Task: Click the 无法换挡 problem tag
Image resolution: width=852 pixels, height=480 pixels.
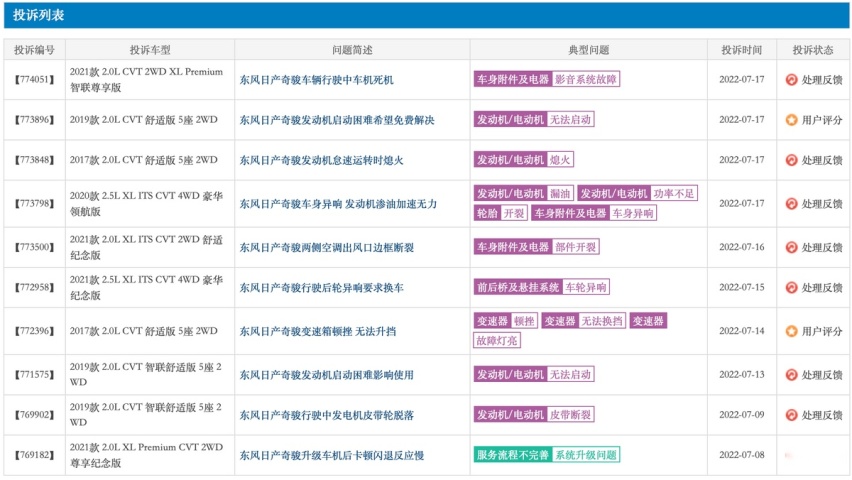Action: click(x=602, y=321)
